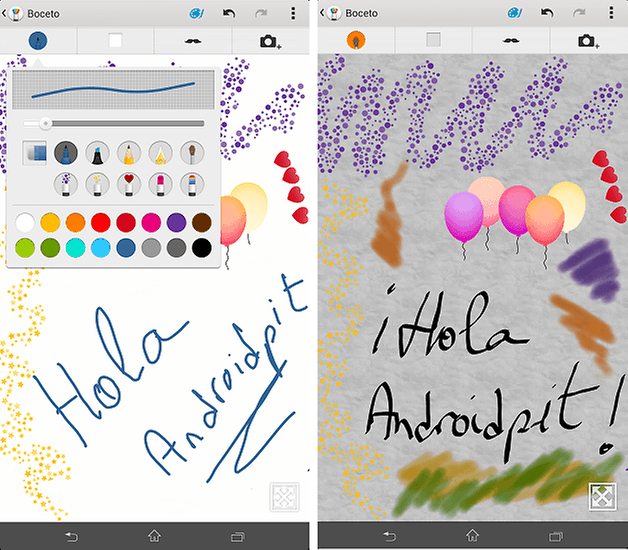Choose the lime green color swatch
Image resolution: width=628 pixels, height=550 pixels.
click(x=25, y=248)
